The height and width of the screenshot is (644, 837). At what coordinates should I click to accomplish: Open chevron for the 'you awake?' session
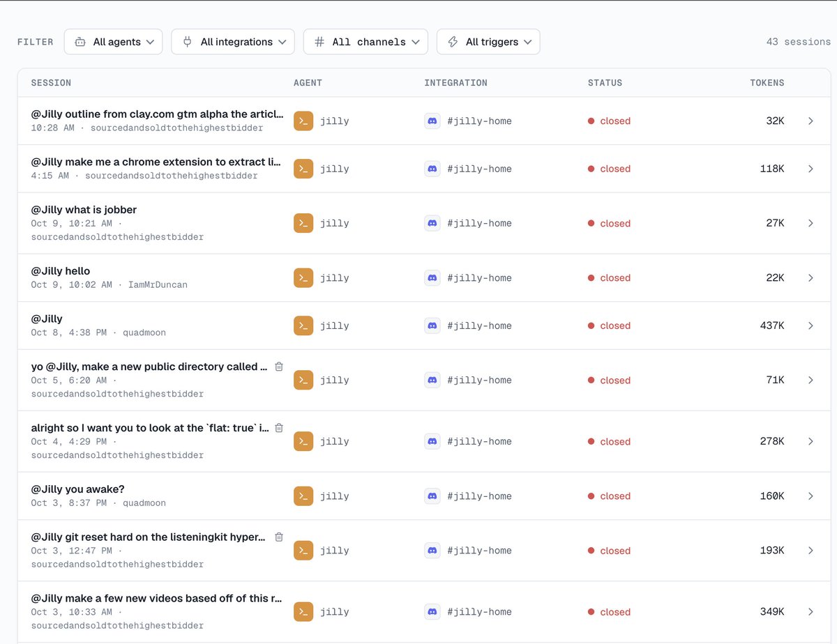(x=810, y=496)
